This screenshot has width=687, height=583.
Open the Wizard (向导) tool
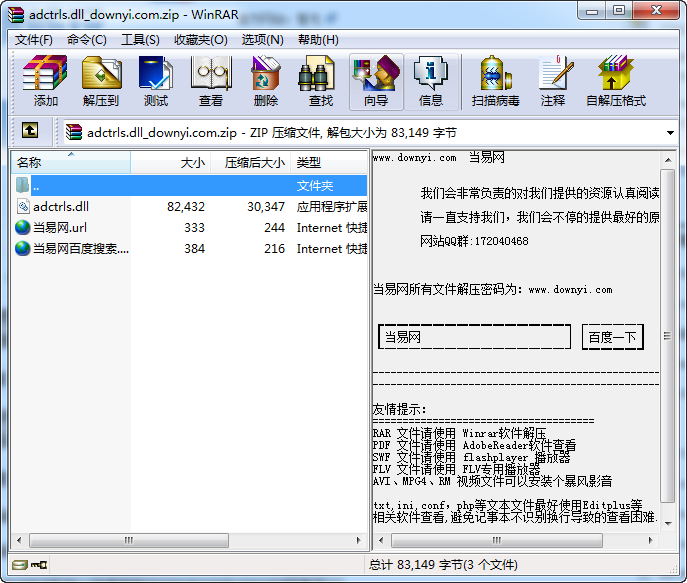[376, 81]
